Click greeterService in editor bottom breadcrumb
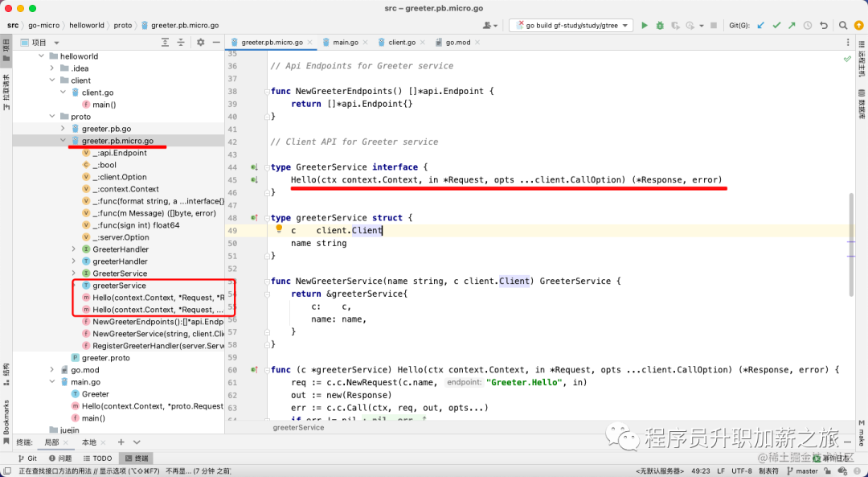The image size is (868, 477). click(298, 428)
